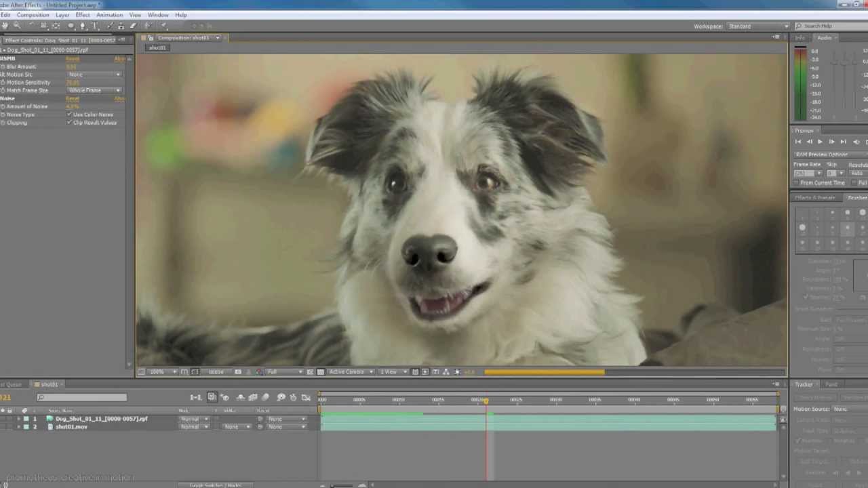
Task: Take snapshot with viewer camera icon
Action: pos(238,372)
